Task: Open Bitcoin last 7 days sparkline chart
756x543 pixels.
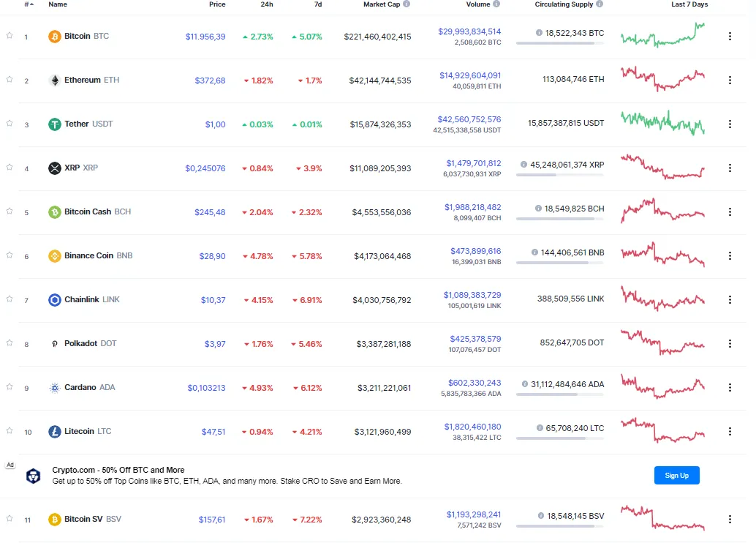Action: [663, 34]
